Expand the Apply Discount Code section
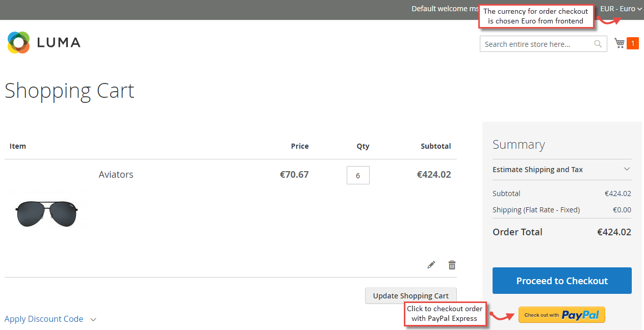Viewport: 644px width, 330px height. [50, 319]
